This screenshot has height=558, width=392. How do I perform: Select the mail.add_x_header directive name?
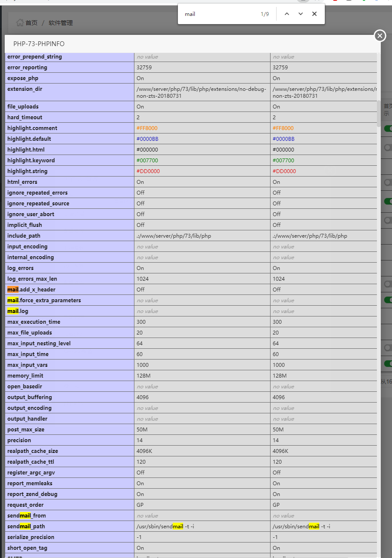pos(31,289)
